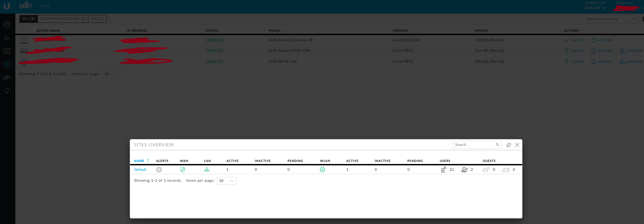The height and width of the screenshot is (224, 644).
Task: Open the Statistics page in sidebar
Action: 7,38
